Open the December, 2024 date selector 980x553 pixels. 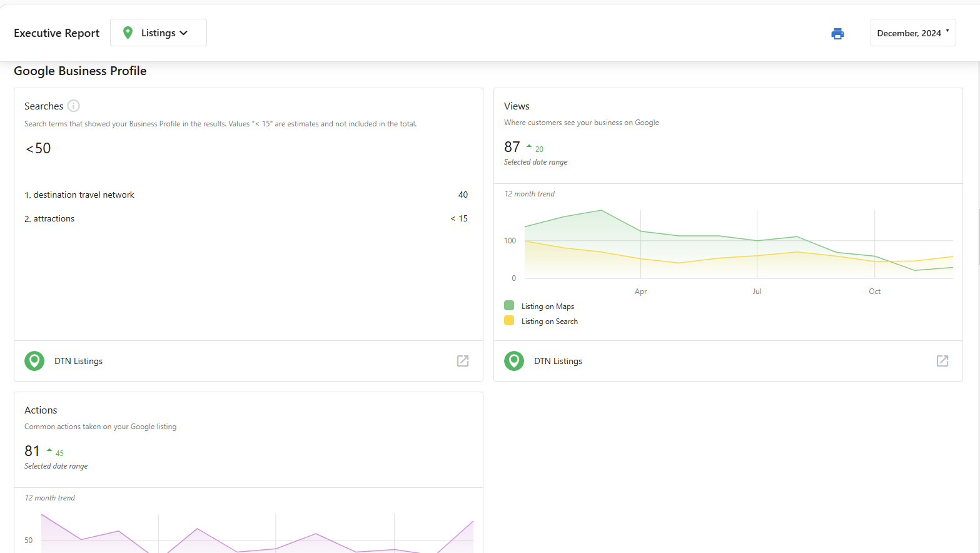(x=913, y=33)
